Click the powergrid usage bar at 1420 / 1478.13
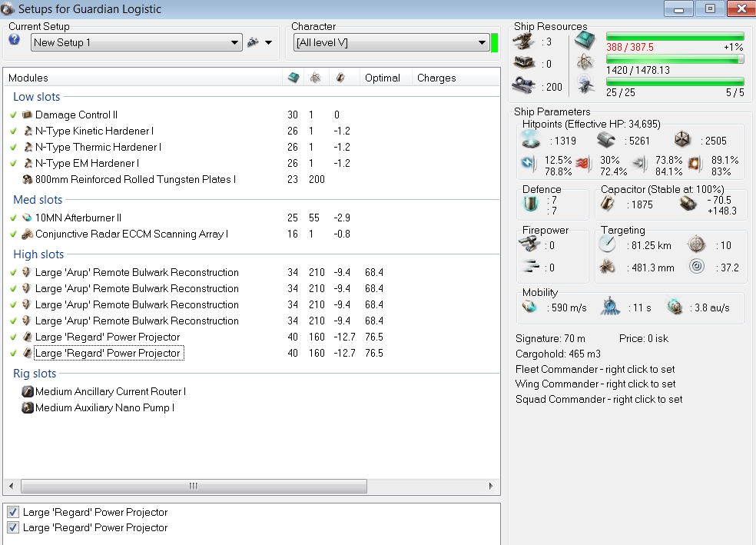Viewport: 756px width, 545px height. click(x=675, y=59)
